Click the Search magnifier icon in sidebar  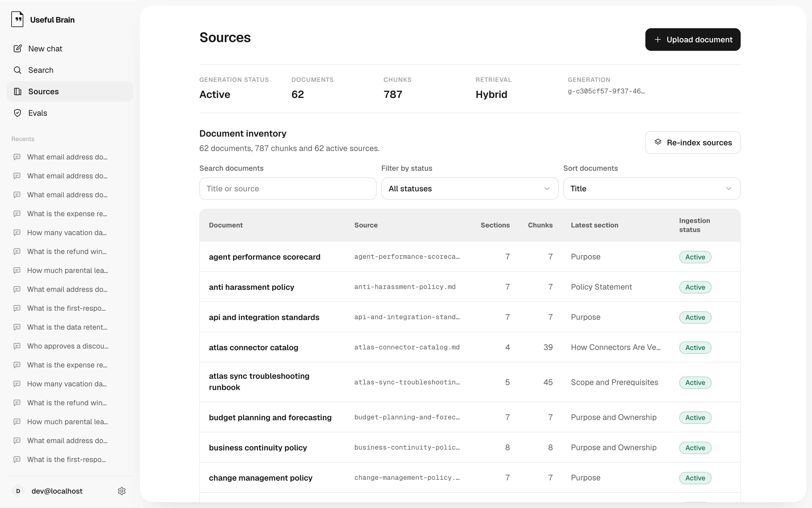(17, 70)
